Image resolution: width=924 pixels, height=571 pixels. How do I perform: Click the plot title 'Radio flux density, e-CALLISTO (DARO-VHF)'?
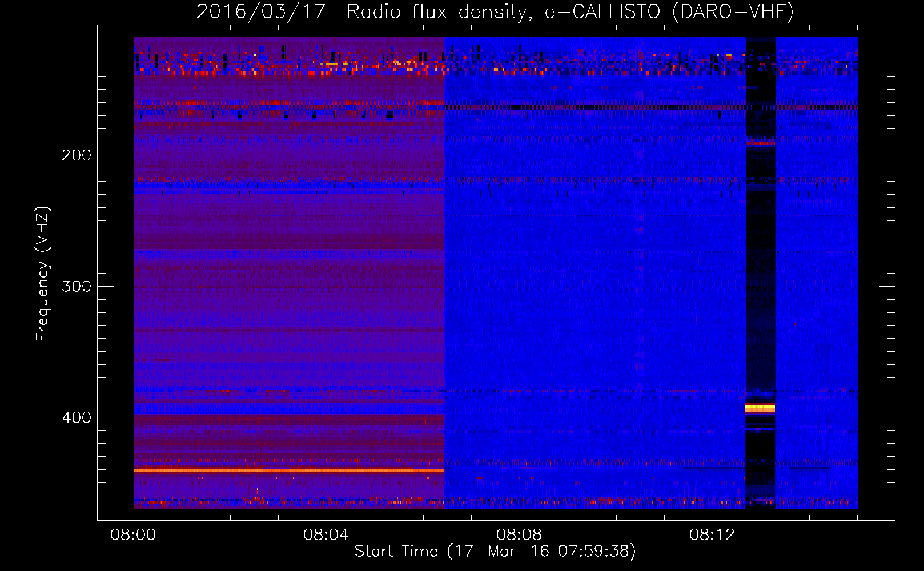point(570,11)
